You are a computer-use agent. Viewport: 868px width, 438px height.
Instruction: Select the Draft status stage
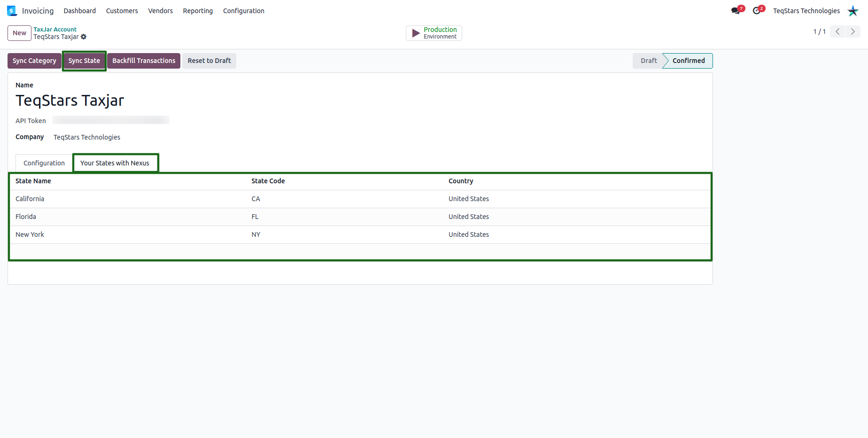coord(649,61)
